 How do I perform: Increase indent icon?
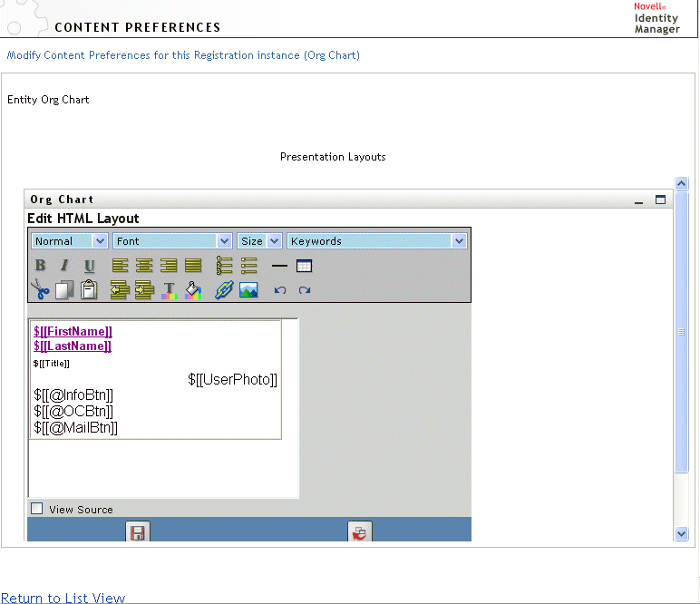click(144, 289)
